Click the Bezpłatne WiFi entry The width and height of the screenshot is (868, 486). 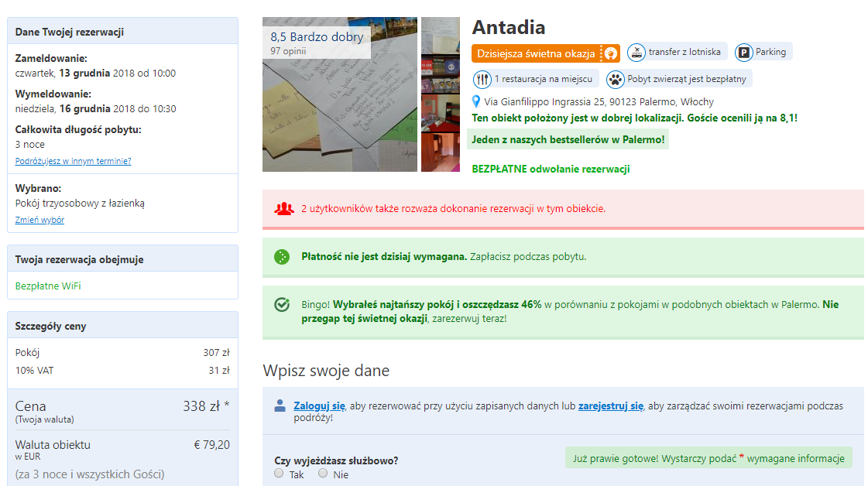tap(47, 286)
